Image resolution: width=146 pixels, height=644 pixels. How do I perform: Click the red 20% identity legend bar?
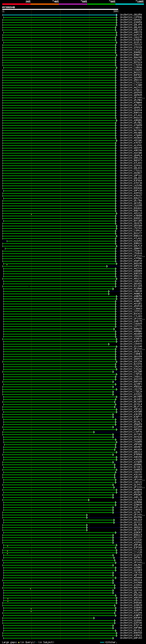point(16,4)
